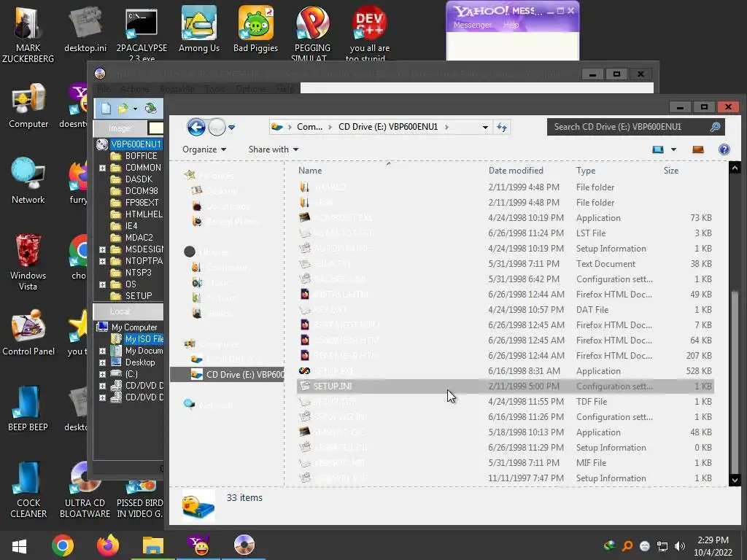Click the Back arrow in Explorer
This screenshot has height=560, width=747.
(x=196, y=127)
